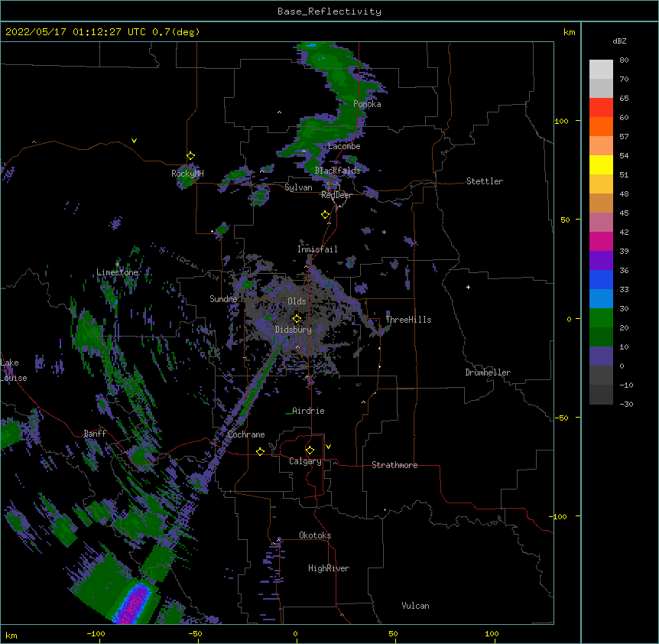
Task: Click the Didsbury city label
Action: pos(294,330)
